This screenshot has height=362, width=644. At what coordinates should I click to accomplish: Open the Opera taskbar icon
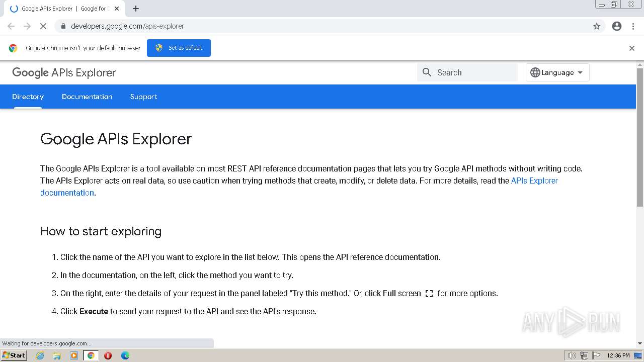point(108,355)
